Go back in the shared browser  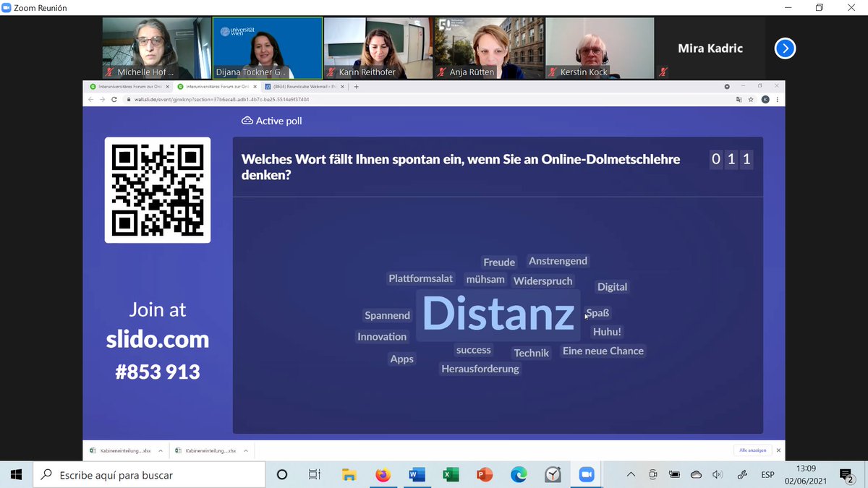[x=91, y=99]
